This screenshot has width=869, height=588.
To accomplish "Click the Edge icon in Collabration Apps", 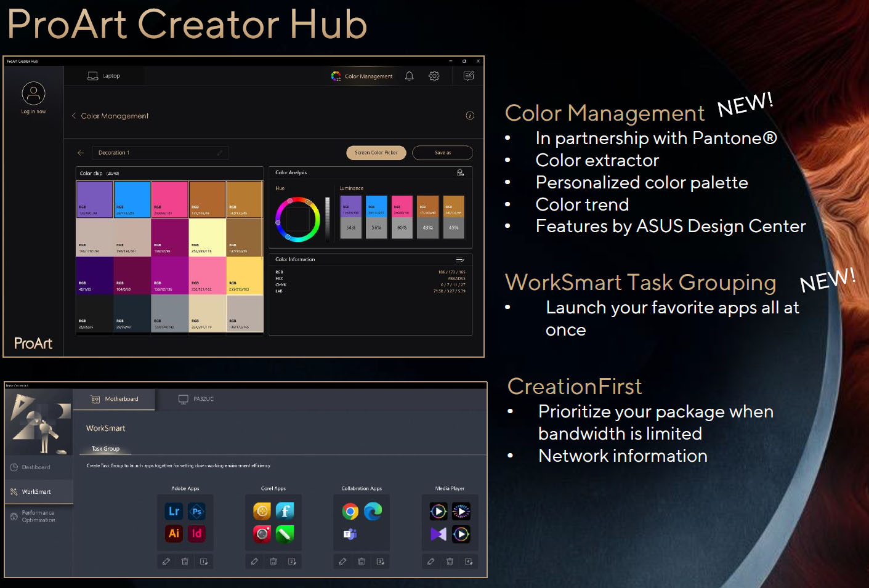I will click(x=373, y=511).
